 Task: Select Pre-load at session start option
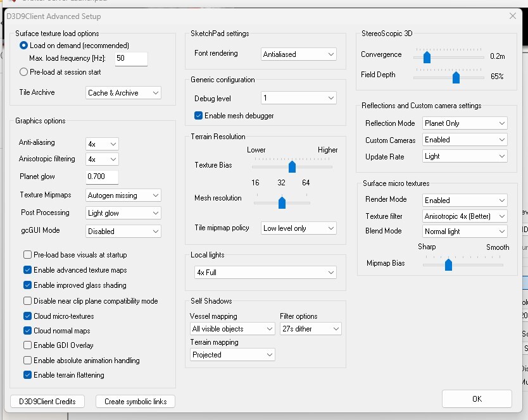(24, 72)
